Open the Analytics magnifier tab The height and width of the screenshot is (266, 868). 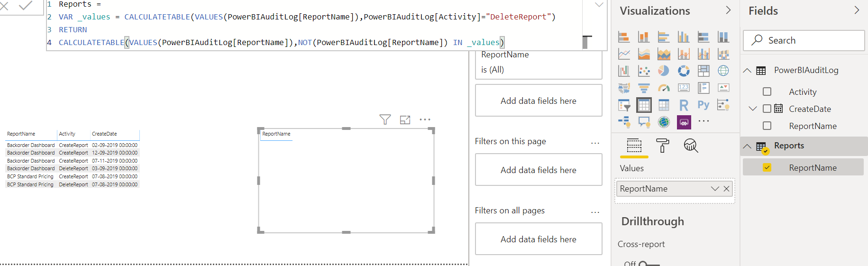691,146
